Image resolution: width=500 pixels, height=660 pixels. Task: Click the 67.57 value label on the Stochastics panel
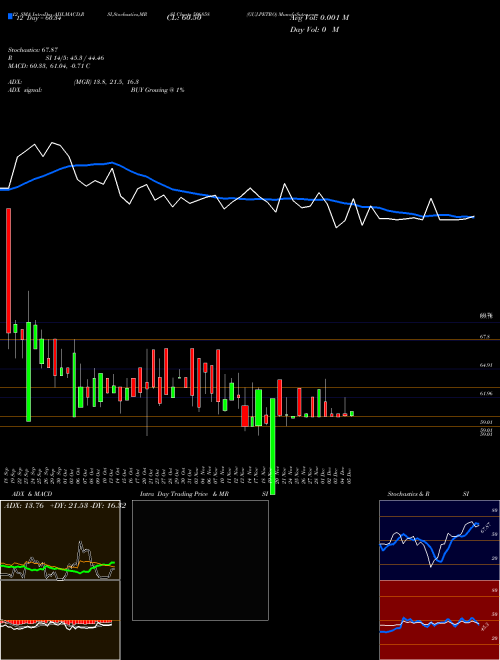(x=484, y=527)
